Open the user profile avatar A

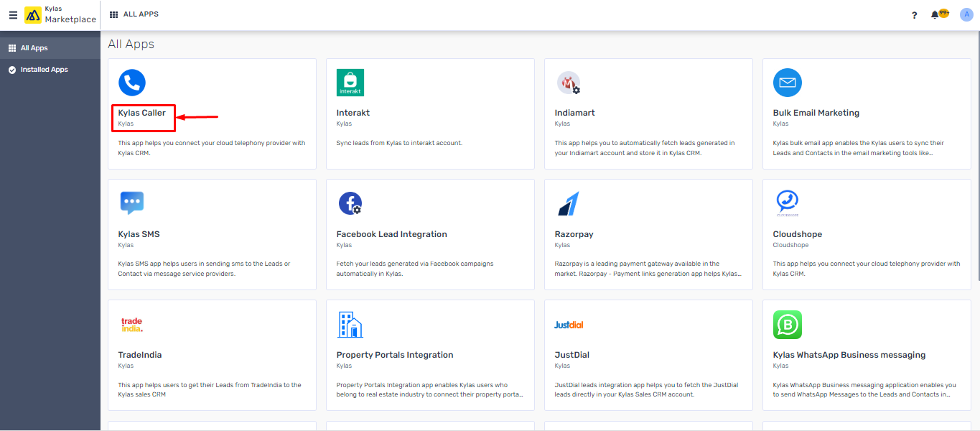[x=966, y=15]
